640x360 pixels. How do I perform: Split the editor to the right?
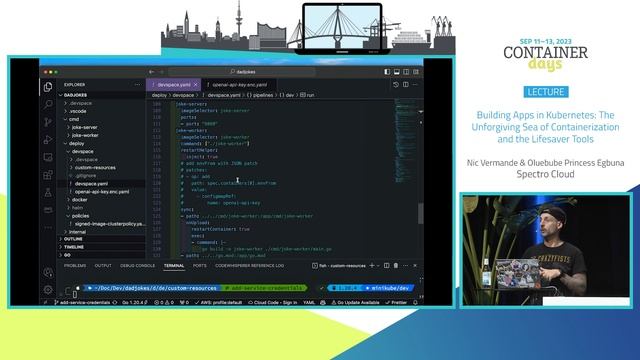(406, 84)
